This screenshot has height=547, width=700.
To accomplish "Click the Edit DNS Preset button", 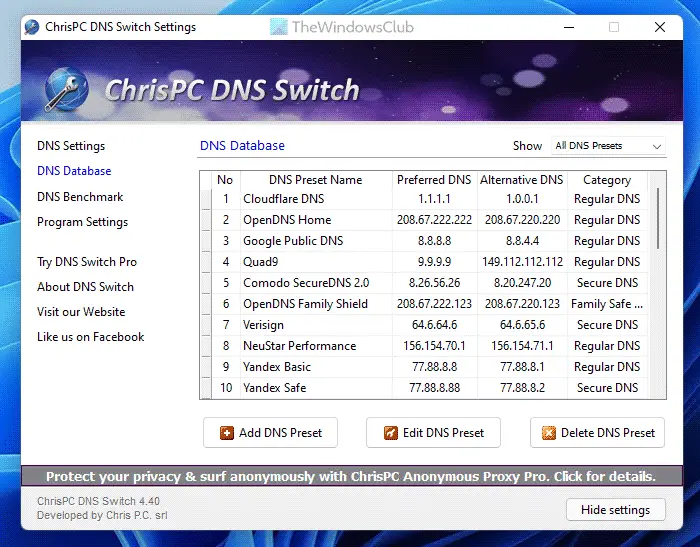I will coord(433,433).
